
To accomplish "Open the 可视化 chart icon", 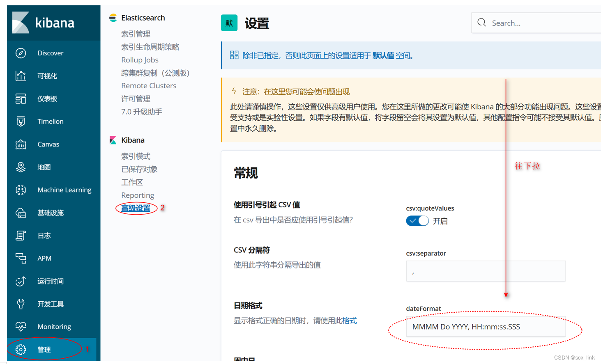I will click(x=21, y=76).
